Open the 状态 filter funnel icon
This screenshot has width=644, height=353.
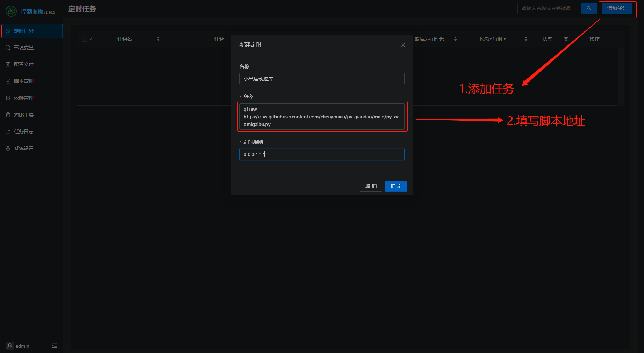tap(566, 39)
